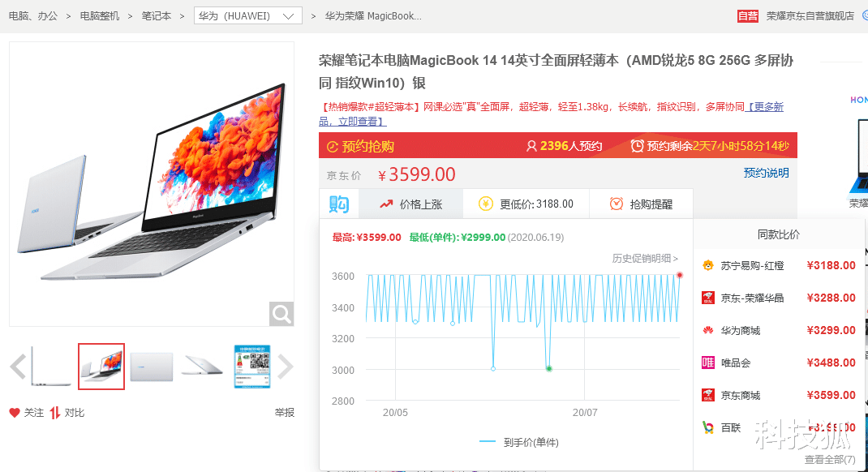
Task: Open 荣耀京东自营旗舰店 store link
Action: [x=810, y=16]
